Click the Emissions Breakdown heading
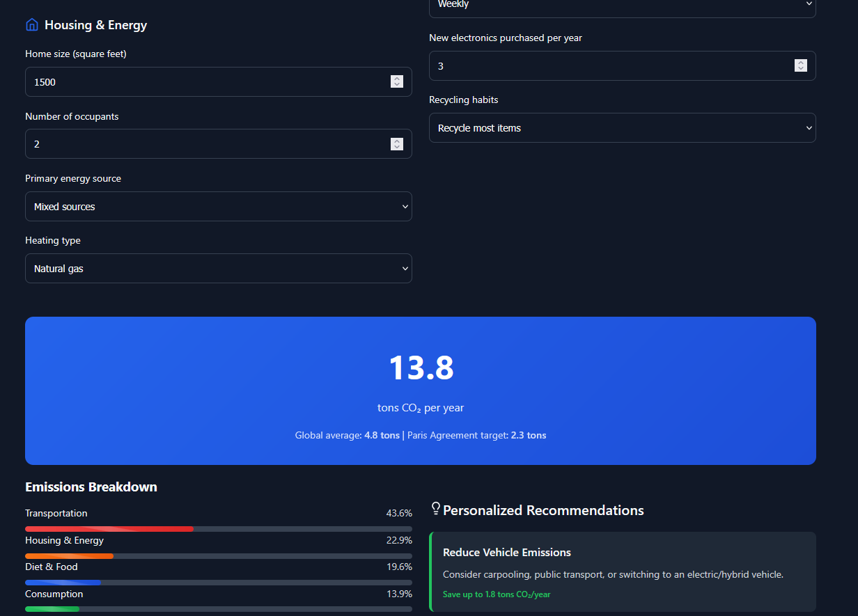This screenshot has height=616, width=858. click(91, 487)
